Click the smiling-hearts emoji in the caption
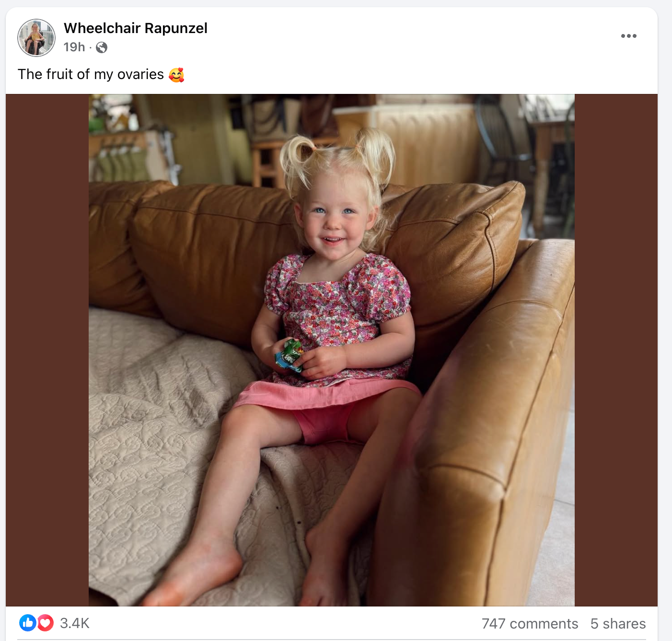 pos(176,75)
